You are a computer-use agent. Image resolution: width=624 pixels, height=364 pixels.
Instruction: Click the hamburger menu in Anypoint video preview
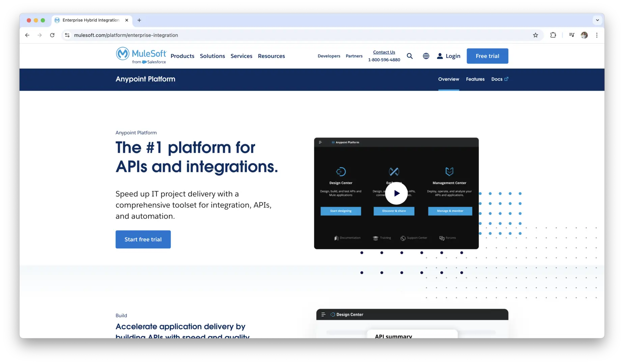point(320,142)
